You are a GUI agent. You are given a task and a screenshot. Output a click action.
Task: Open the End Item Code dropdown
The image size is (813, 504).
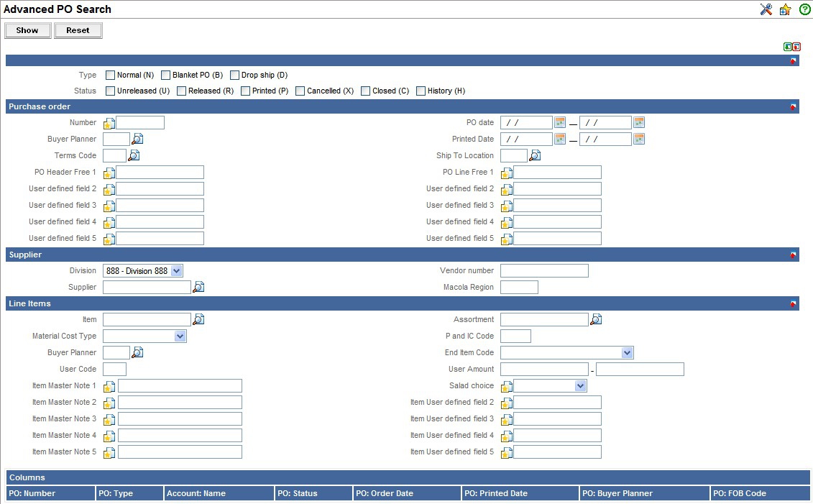coord(627,353)
